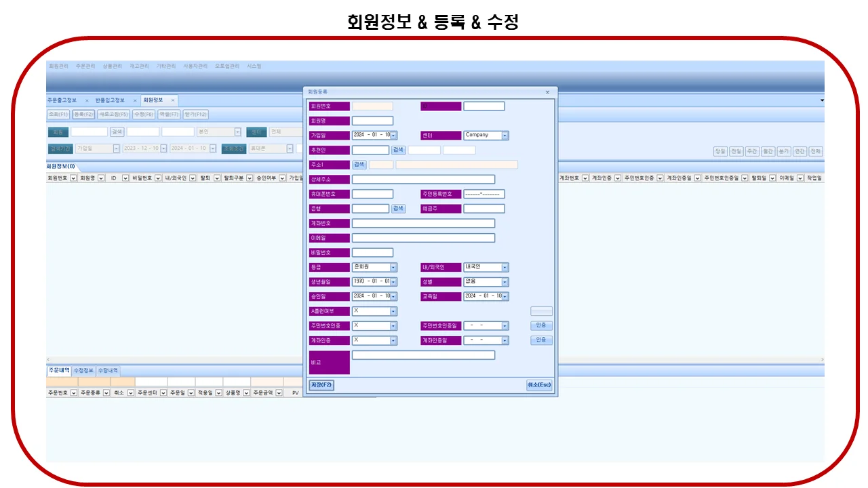Switch to the 반품입고정보 tab
This screenshot has height=488, width=868.
point(110,100)
